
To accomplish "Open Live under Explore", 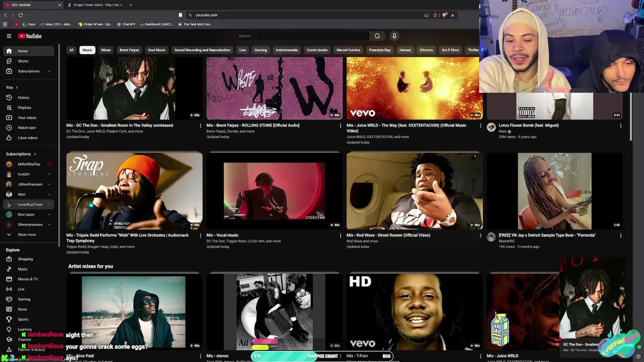I will [x=29, y=289].
